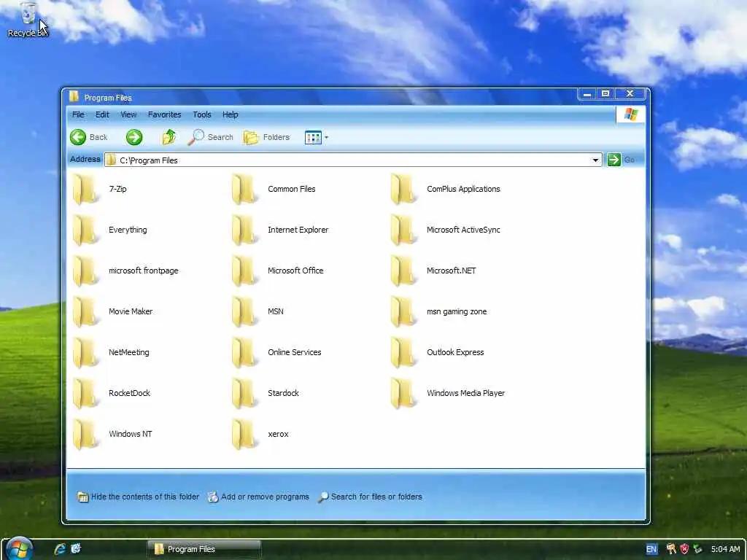
Task: Select the microsoft frontpage folder icon
Action: pyautogui.click(x=86, y=271)
